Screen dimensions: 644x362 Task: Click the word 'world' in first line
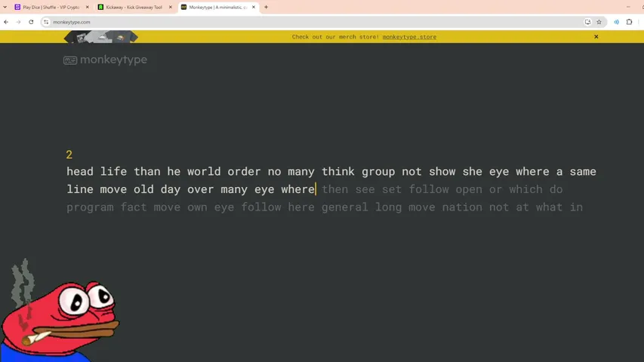click(x=204, y=171)
